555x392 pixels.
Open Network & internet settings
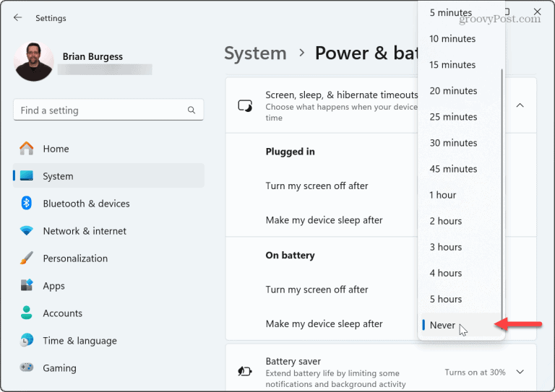click(x=108, y=231)
